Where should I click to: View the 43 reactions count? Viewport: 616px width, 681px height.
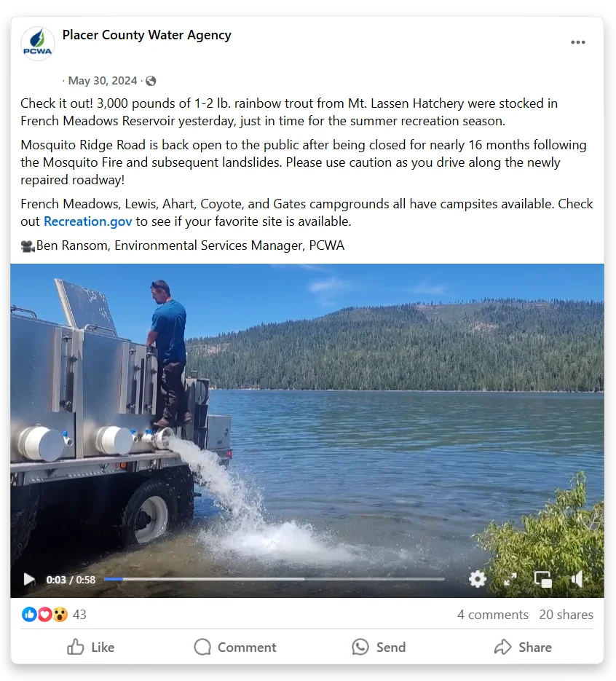click(79, 615)
